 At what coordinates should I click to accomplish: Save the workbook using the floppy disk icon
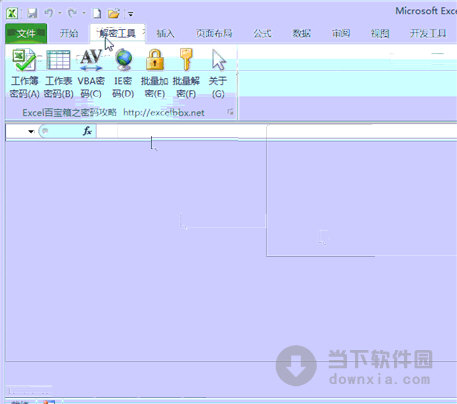point(32,13)
